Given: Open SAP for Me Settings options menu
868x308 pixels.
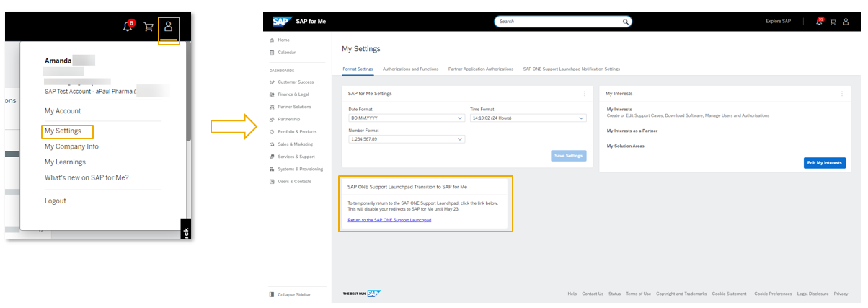Looking at the screenshot, I should tap(584, 94).
